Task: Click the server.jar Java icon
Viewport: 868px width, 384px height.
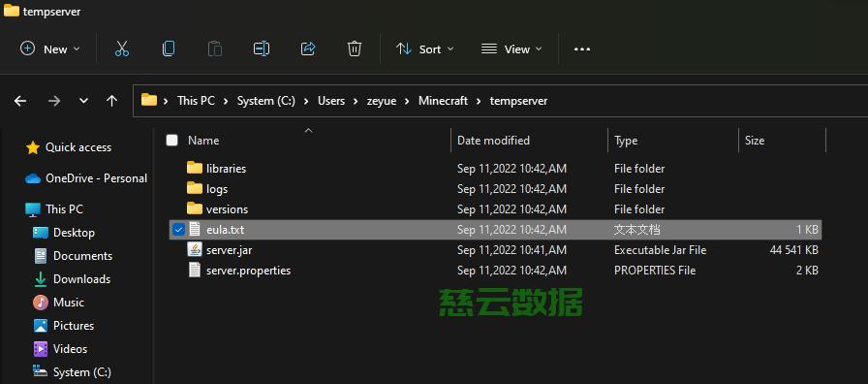Action: coord(195,249)
